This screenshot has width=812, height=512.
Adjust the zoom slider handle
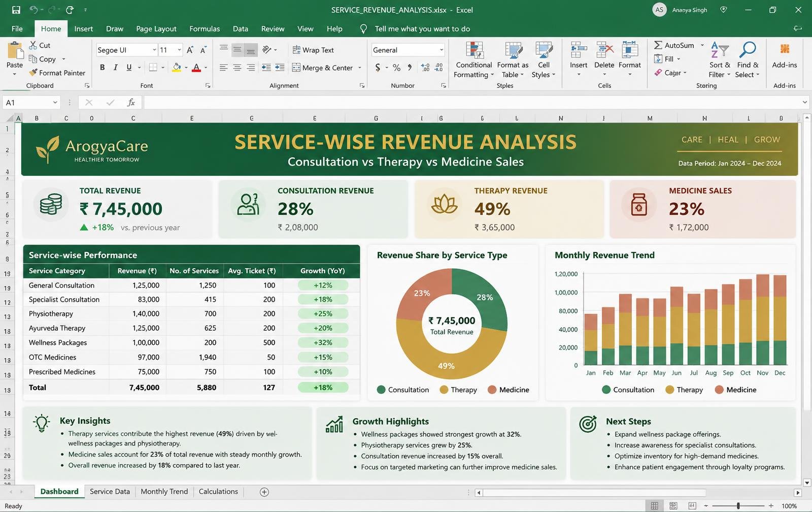click(x=738, y=506)
